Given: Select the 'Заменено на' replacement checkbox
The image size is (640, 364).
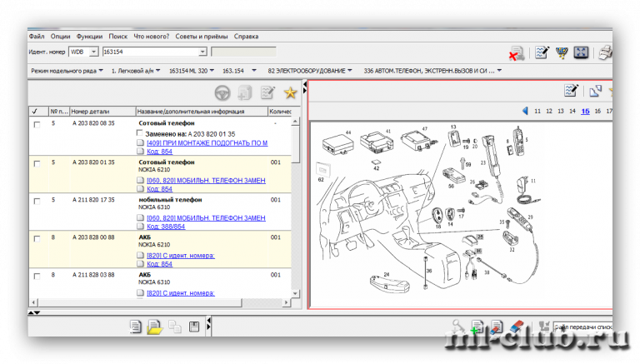Looking at the screenshot, I should (139, 133).
